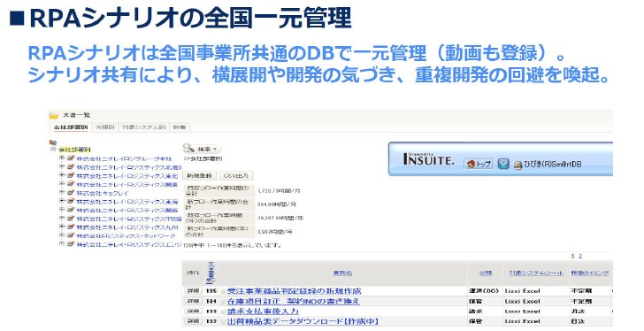Sort by the 稼働タイミング column header
The image size is (644, 331).
590,273
